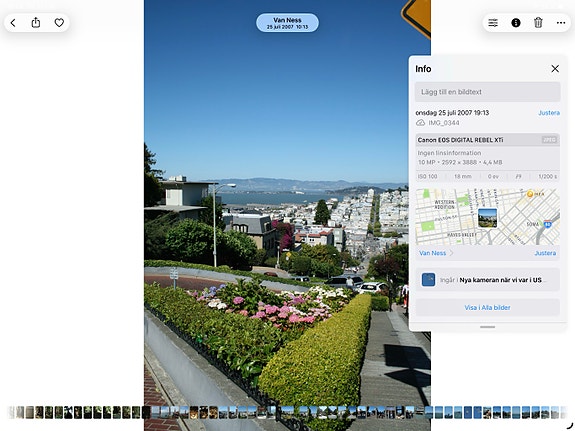Adjust location via Justera under map

pyautogui.click(x=545, y=253)
